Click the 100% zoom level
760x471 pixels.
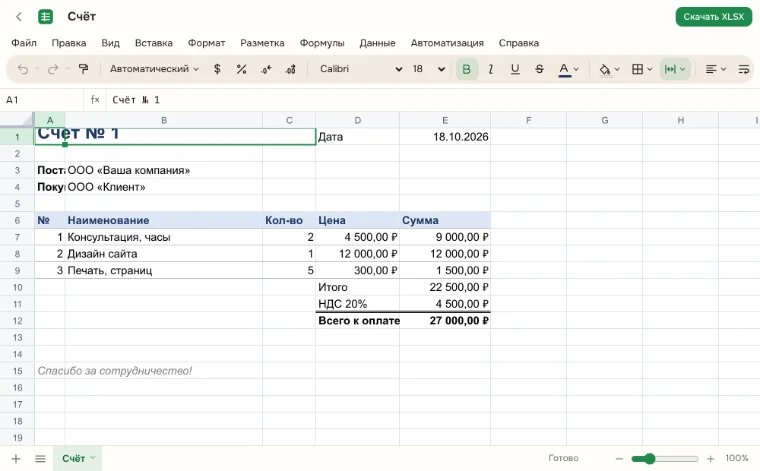737,458
